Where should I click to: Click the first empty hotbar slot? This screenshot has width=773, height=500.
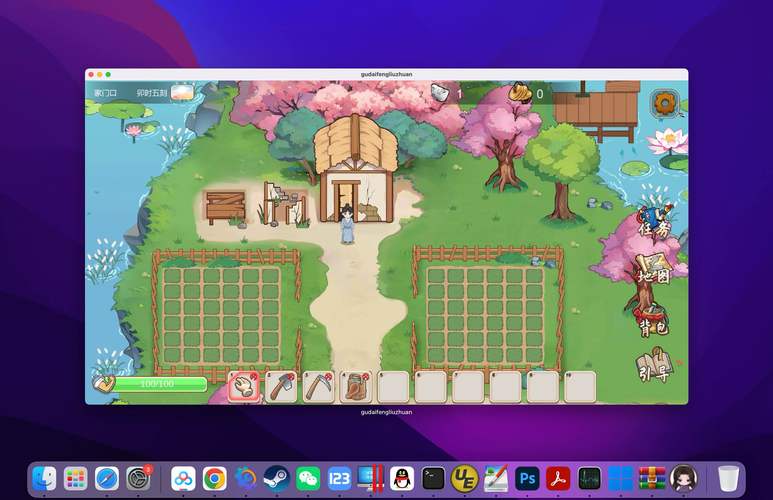click(393, 386)
